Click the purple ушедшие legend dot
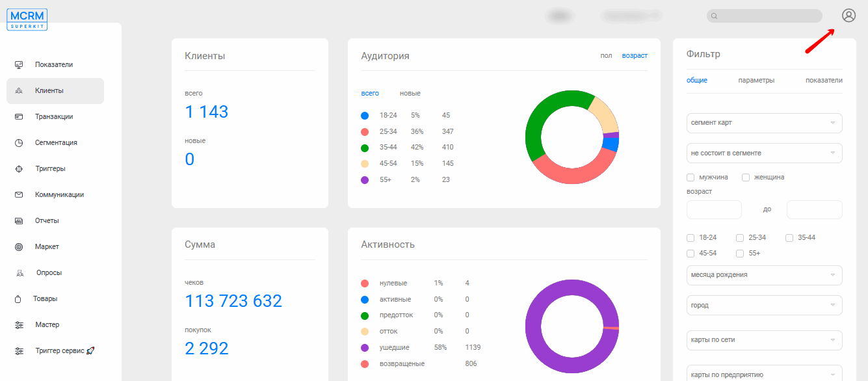868x381 pixels. point(365,348)
